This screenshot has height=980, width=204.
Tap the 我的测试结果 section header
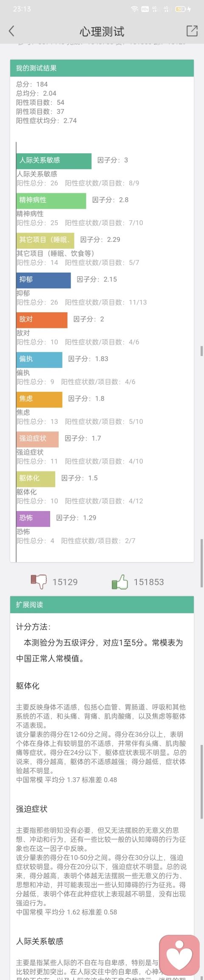[102, 68]
